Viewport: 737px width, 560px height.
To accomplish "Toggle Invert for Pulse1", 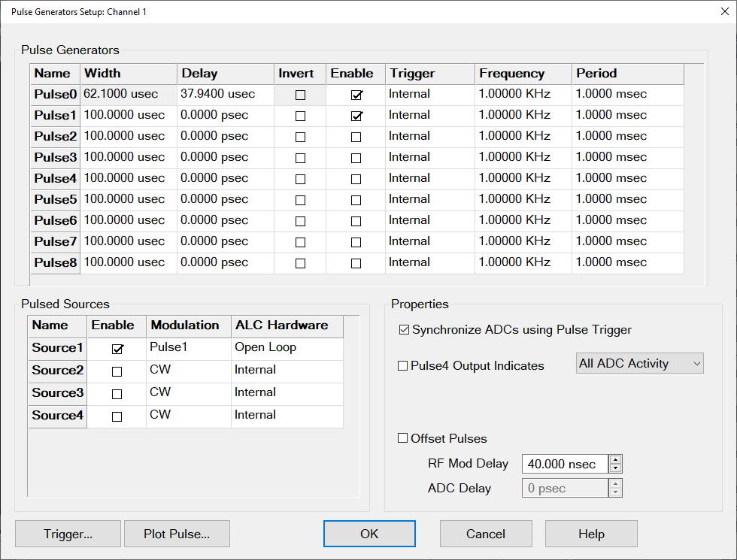I will (301, 117).
